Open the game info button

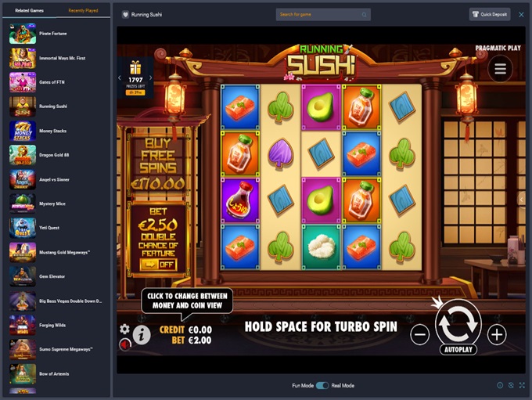click(142, 335)
